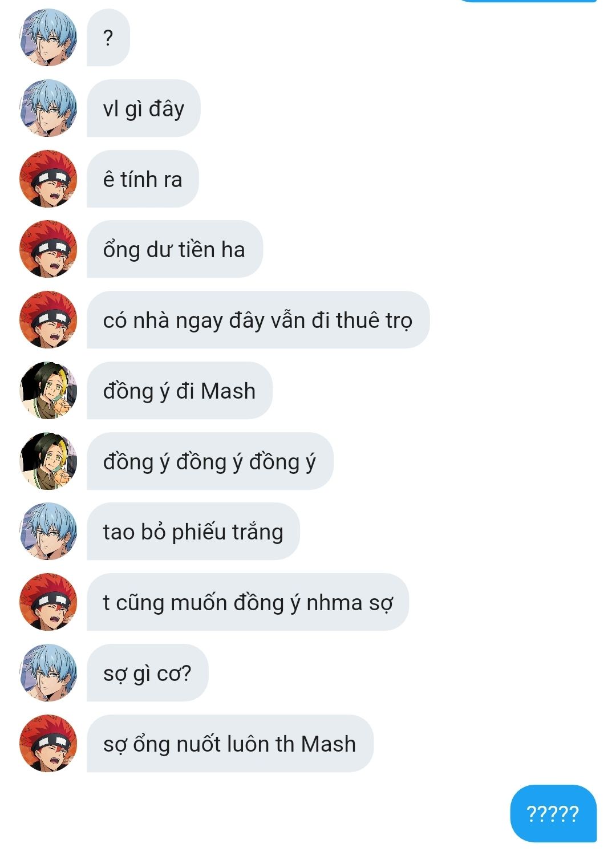This screenshot has width=616, height=860.
Task: Tap the 'ê tính ra' message
Action: (x=143, y=179)
